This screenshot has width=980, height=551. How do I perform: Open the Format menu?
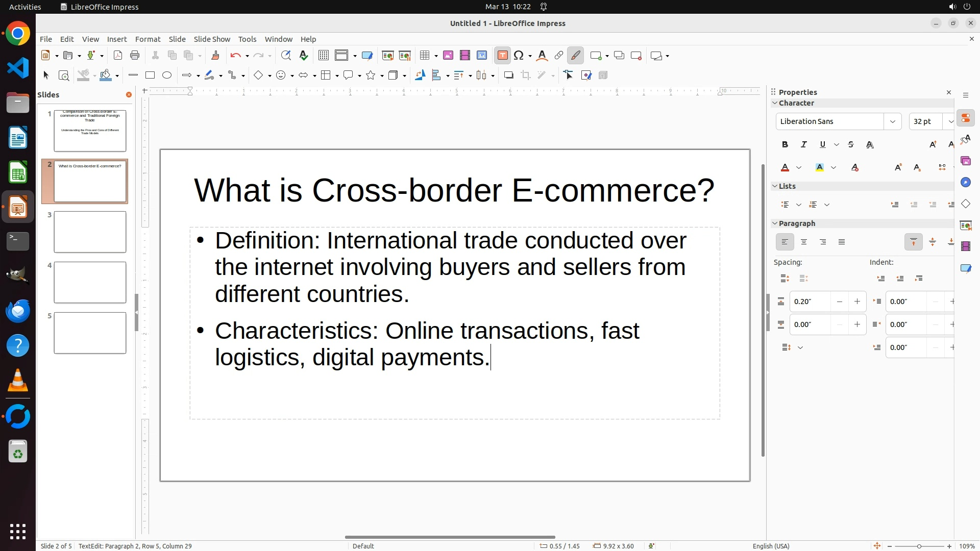(148, 39)
